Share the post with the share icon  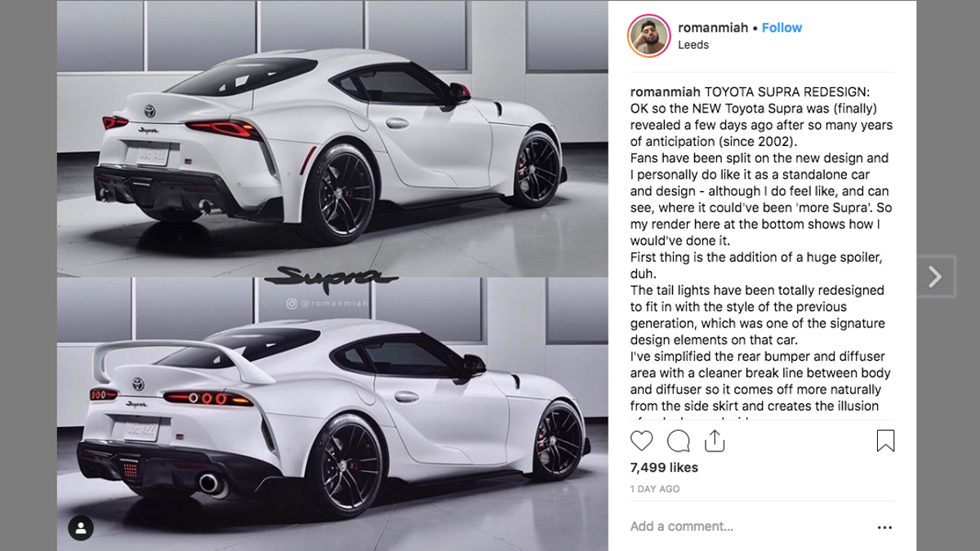tap(715, 441)
